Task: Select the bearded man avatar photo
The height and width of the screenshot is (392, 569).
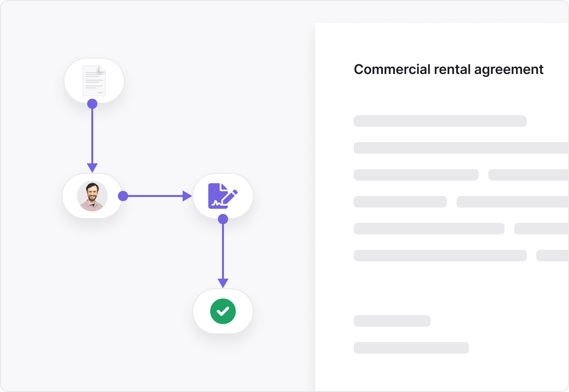Action: pyautogui.click(x=92, y=196)
